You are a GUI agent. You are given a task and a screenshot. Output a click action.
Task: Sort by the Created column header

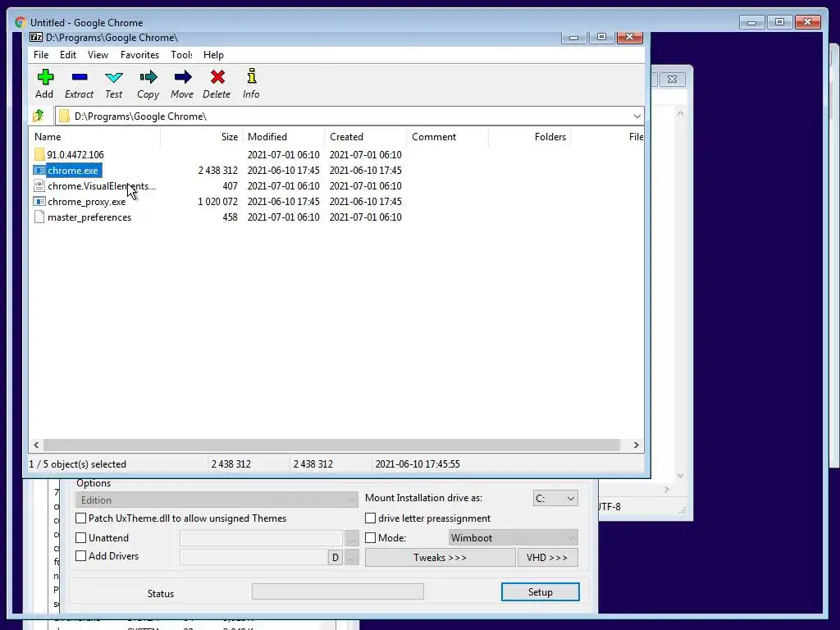click(365, 137)
